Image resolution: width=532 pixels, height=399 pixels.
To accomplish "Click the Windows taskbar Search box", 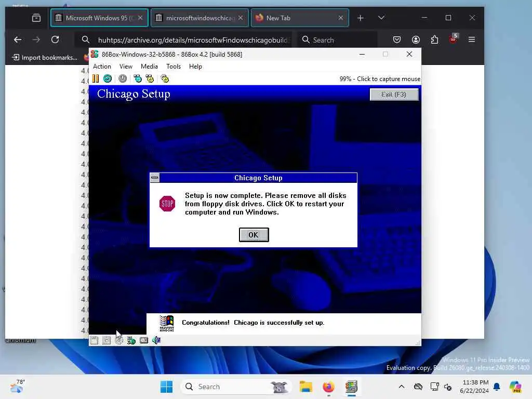I will point(236,387).
